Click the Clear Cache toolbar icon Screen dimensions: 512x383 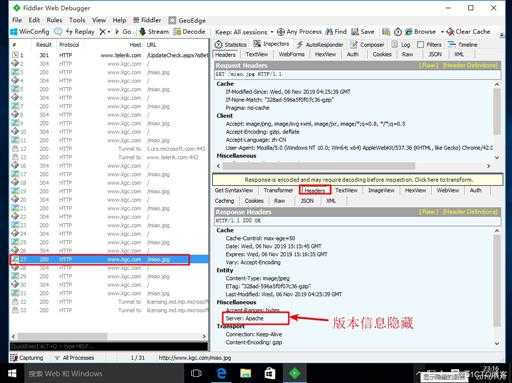450,32
